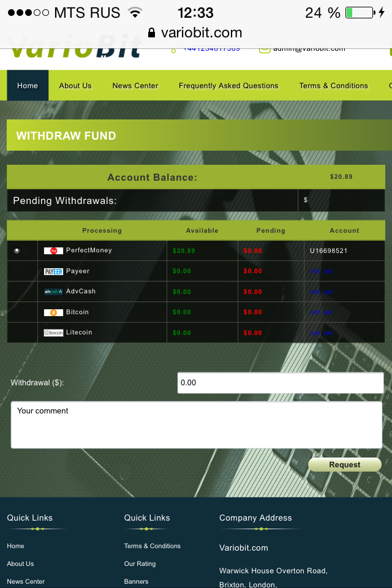Click 'not set' link for Payeer account

tap(322, 271)
